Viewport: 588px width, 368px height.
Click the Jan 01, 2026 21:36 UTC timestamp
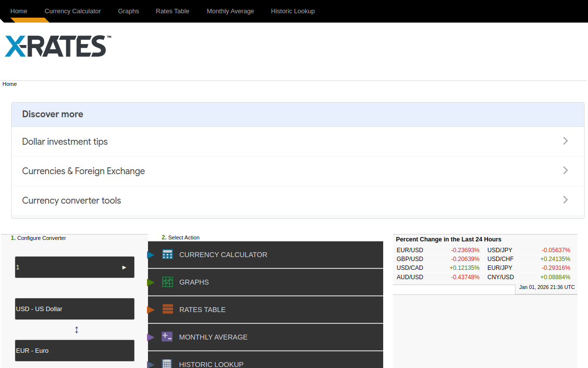pos(547,287)
